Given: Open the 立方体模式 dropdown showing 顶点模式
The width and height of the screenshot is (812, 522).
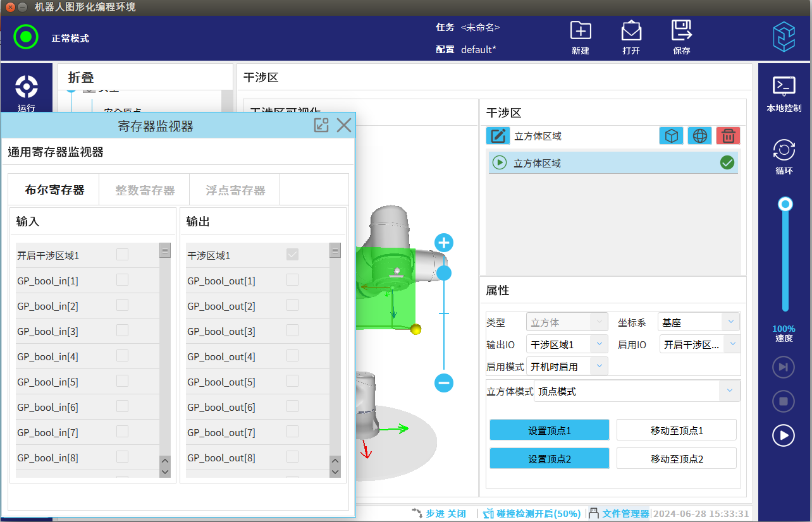Looking at the screenshot, I should [x=636, y=392].
